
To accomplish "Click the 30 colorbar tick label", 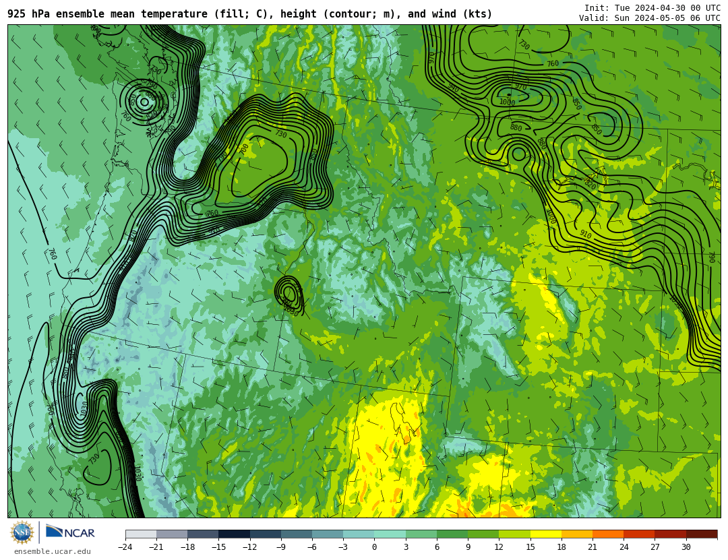I will point(686,547).
